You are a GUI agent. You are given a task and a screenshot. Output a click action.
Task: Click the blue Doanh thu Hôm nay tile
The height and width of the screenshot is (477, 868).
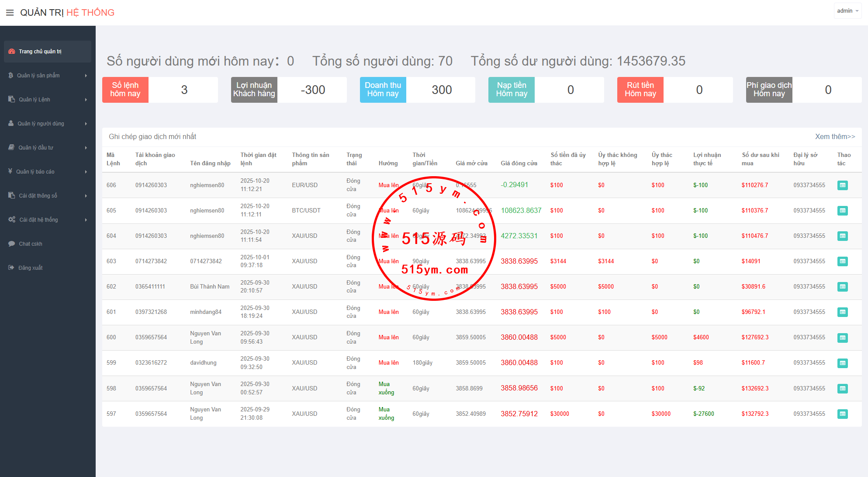click(x=383, y=90)
